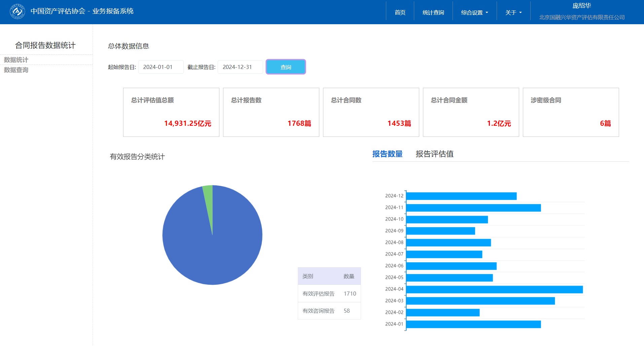Click the association logo icon in header
644x346 pixels.
tap(17, 12)
